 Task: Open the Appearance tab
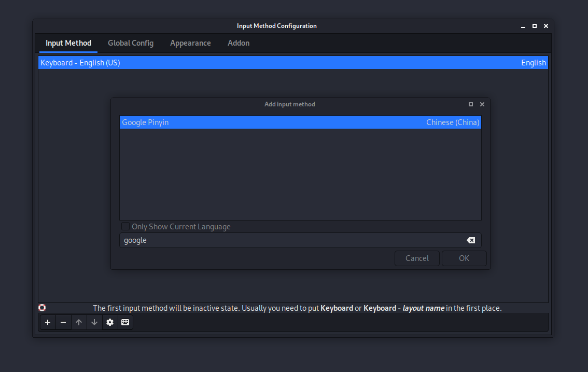[x=190, y=43]
